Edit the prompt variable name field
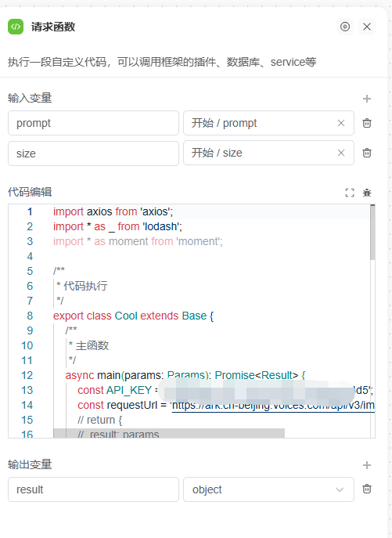This screenshot has height=538, width=392. pyautogui.click(x=93, y=123)
